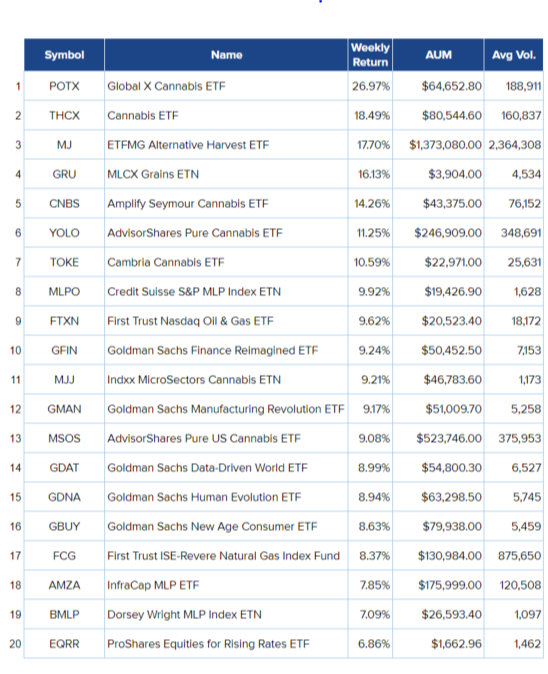Select the GDNA symbol cell
The width and height of the screenshot is (548, 674).
[x=64, y=497]
